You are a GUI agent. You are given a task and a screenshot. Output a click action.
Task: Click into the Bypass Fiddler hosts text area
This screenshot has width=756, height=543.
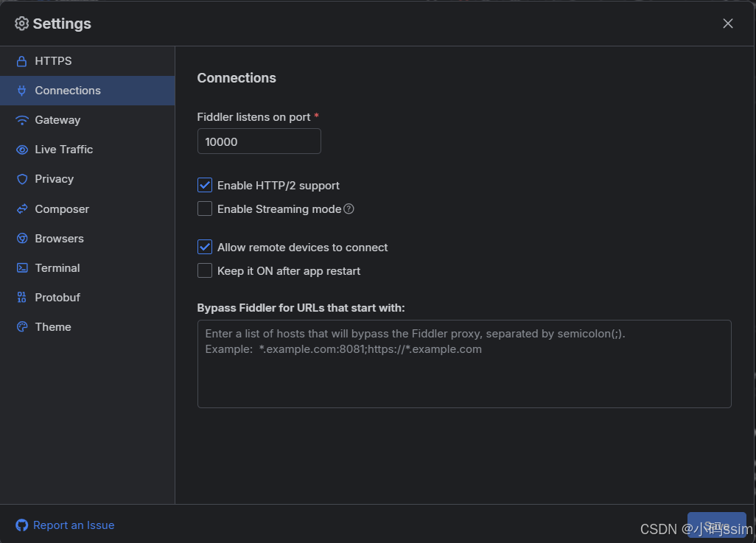[464, 364]
